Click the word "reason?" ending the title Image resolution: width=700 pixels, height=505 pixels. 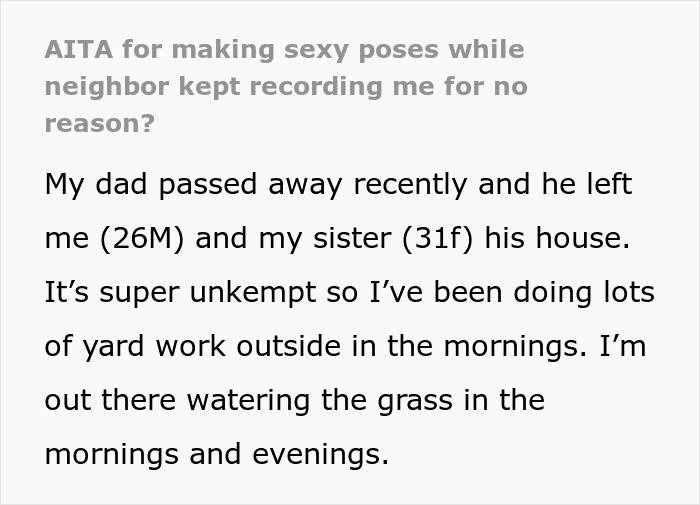click(100, 123)
